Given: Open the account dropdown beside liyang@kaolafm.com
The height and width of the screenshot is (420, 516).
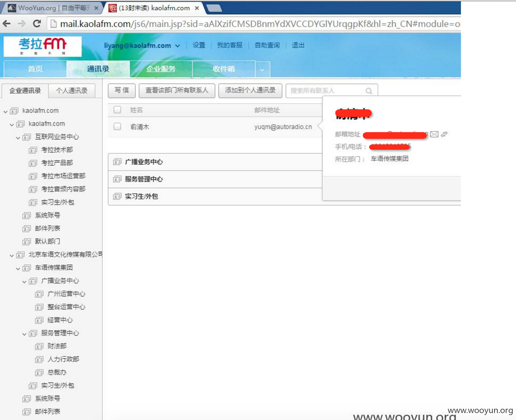Looking at the screenshot, I should [x=178, y=46].
